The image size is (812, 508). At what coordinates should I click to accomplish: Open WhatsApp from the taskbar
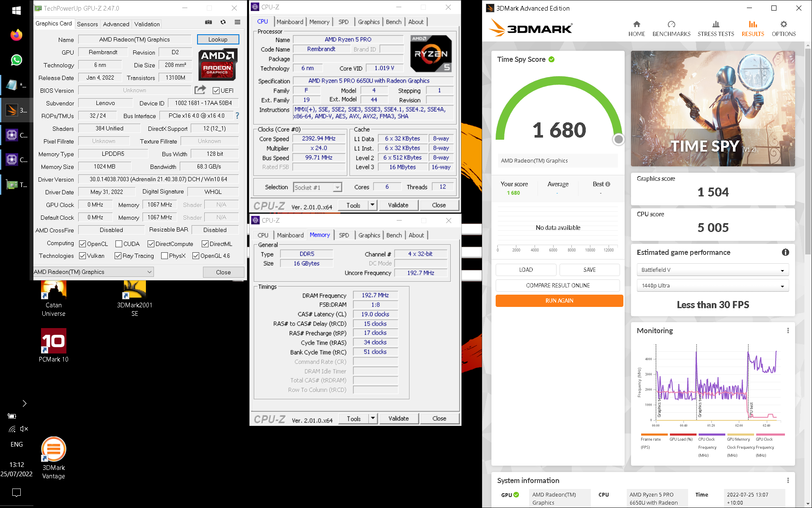[16, 60]
